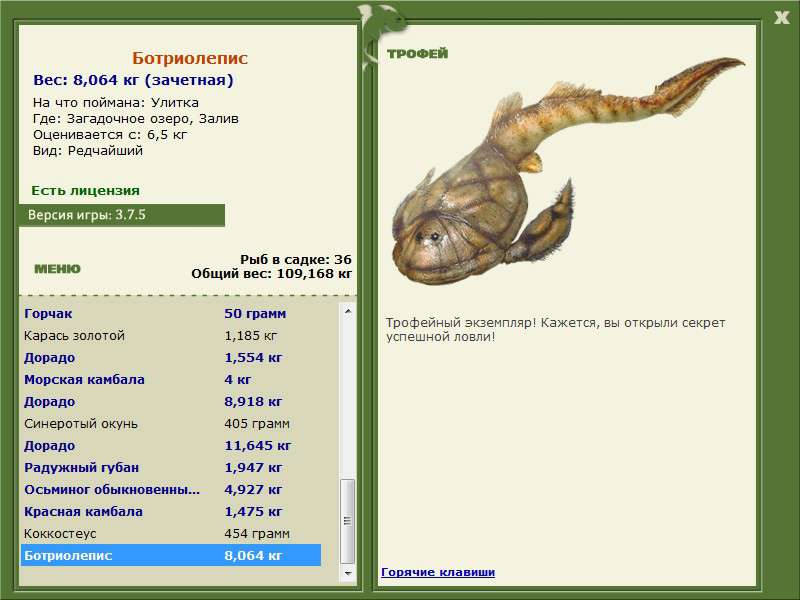Click the Трофейный экземпляр description text
This screenshot has width=800, height=600.
coord(555,330)
